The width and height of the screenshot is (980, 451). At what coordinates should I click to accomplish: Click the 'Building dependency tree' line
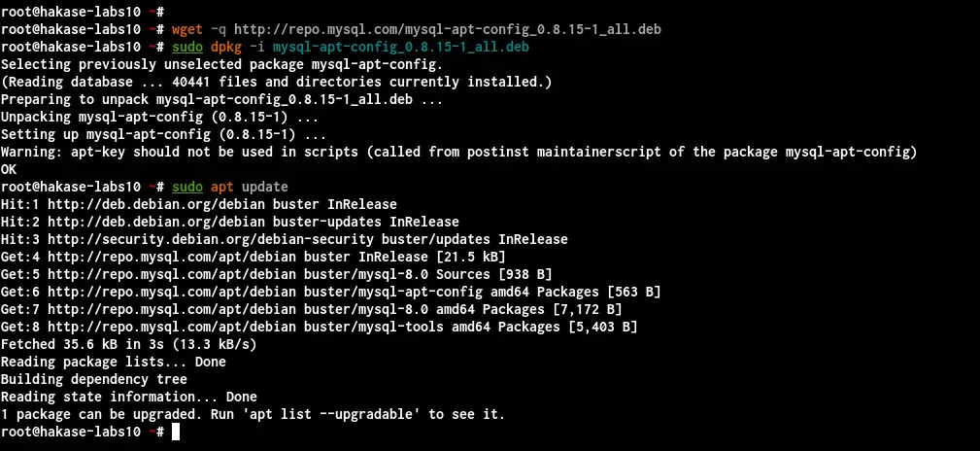pyautogui.click(x=94, y=379)
